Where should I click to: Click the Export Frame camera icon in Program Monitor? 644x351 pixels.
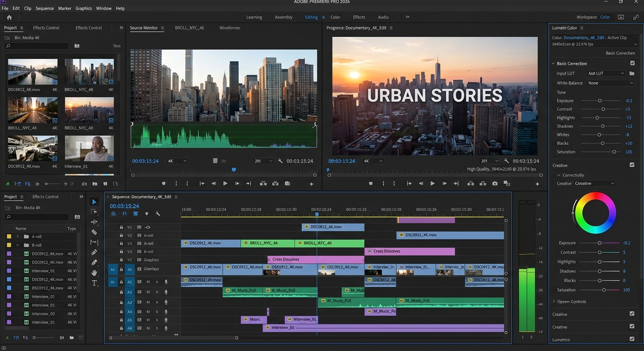(x=495, y=183)
